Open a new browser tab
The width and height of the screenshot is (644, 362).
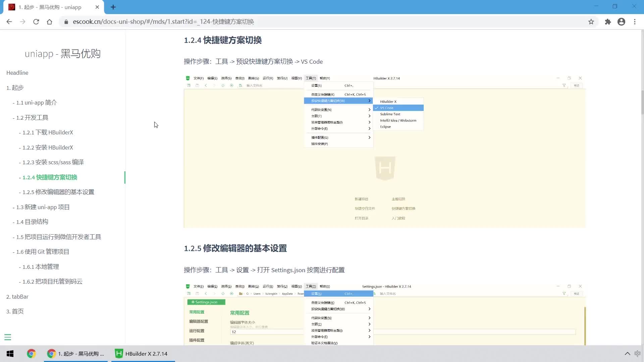[113, 7]
